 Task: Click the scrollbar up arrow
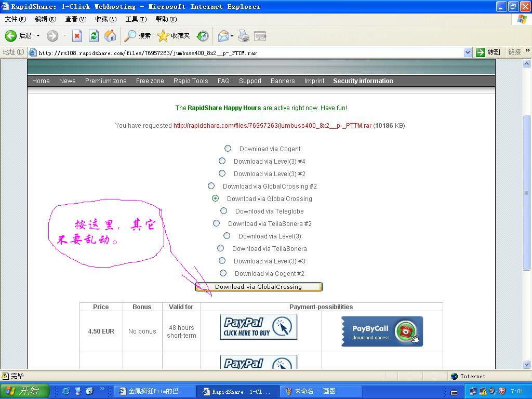pos(527,63)
